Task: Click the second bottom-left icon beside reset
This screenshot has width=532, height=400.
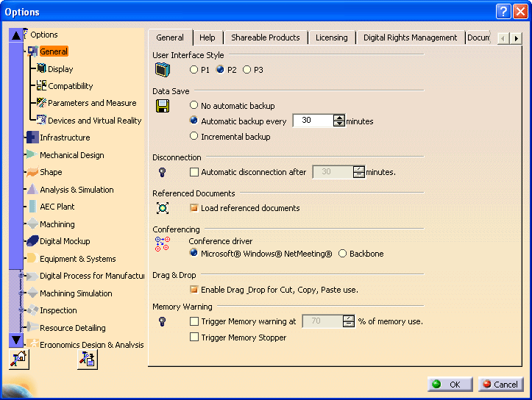Action: coord(88,359)
